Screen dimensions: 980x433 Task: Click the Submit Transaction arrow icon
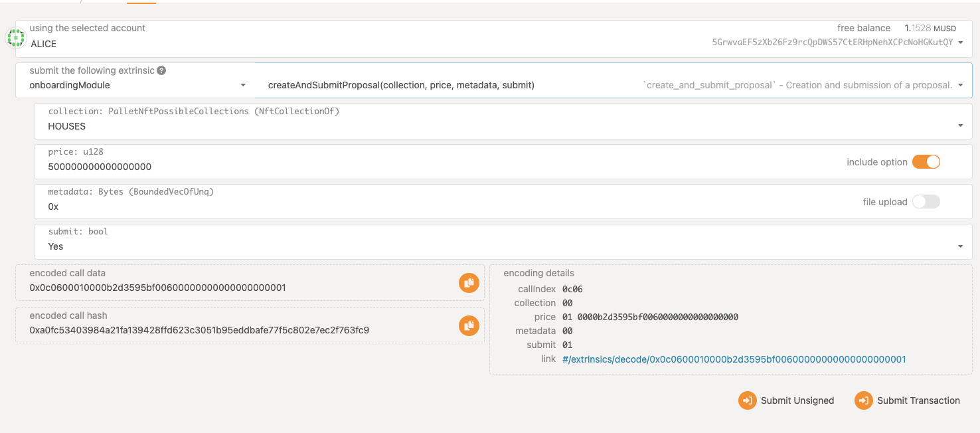[864, 400]
